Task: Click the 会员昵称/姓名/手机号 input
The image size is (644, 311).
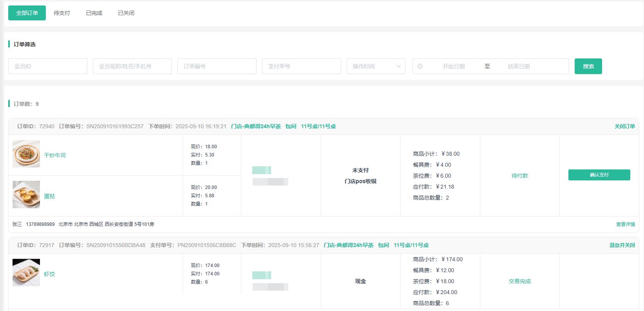Action: pos(132,66)
